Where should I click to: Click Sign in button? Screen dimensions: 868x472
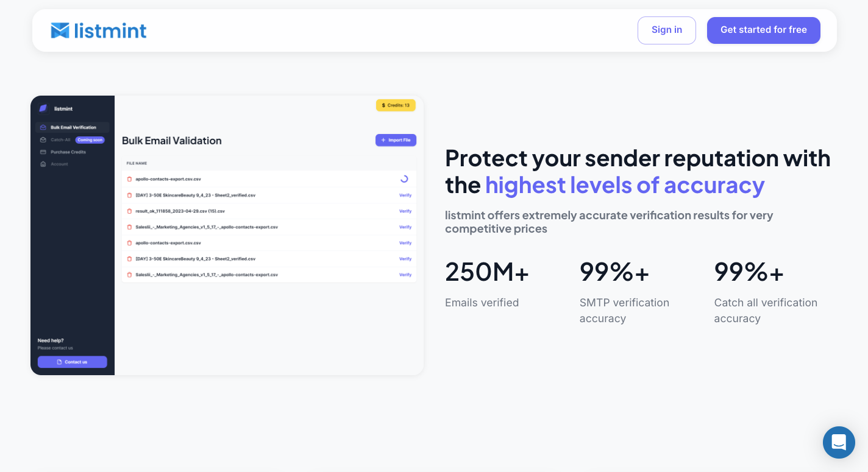click(x=667, y=30)
